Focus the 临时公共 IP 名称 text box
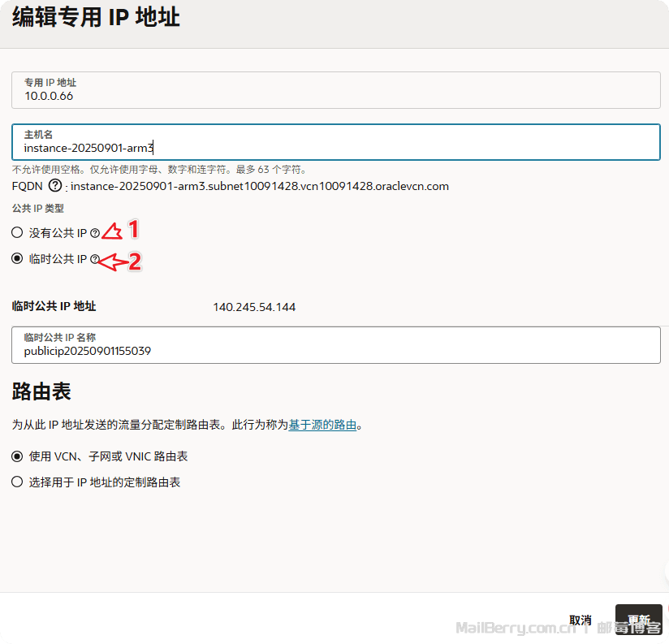The height and width of the screenshot is (644, 669). [335, 351]
